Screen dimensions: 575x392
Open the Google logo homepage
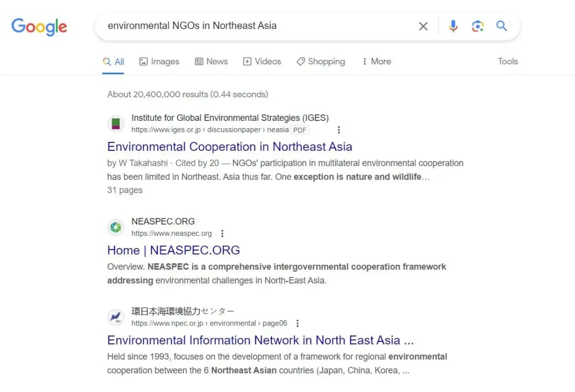39,27
